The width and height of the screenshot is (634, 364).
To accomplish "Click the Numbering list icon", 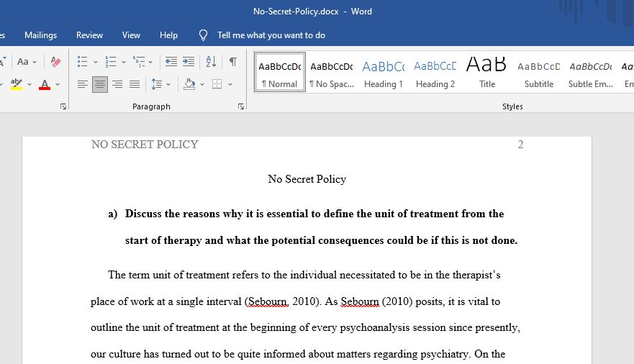I will click(110, 62).
